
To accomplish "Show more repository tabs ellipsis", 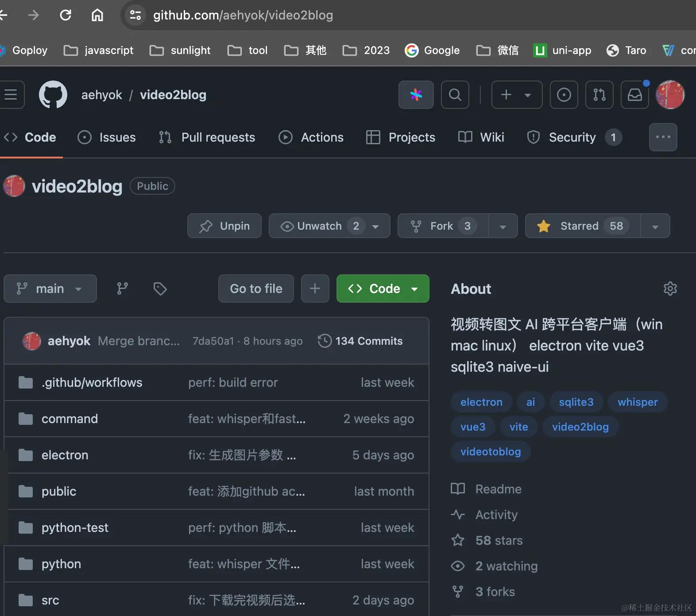I will point(663,137).
